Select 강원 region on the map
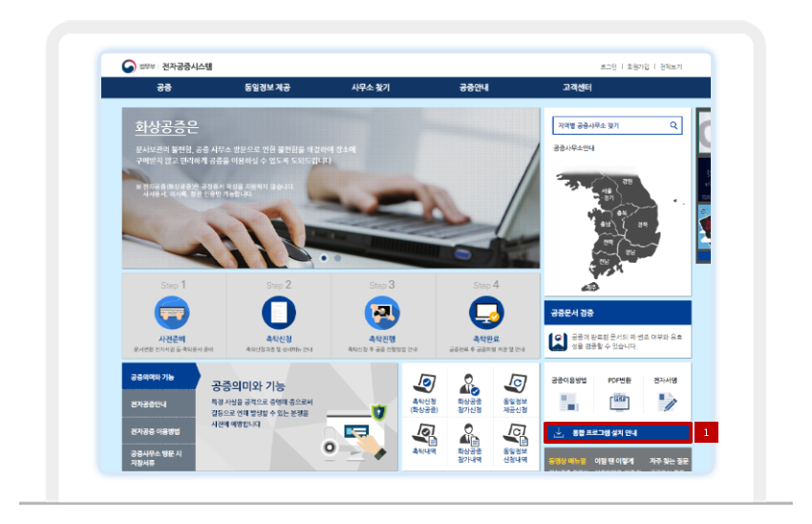The image size is (812, 524). (628, 181)
